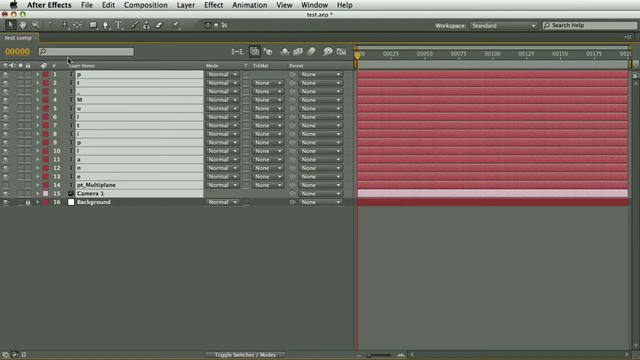Image resolution: width=640 pixels, height=360 pixels.
Task: Open the Effect menu
Action: [x=213, y=5]
